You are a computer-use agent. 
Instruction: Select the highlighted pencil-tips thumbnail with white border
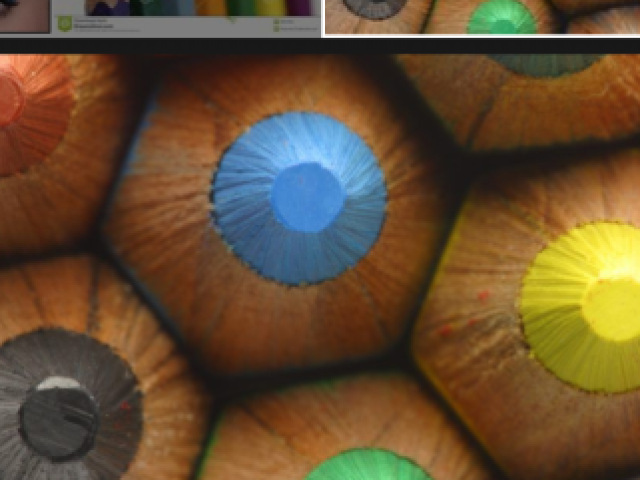tap(482, 17)
